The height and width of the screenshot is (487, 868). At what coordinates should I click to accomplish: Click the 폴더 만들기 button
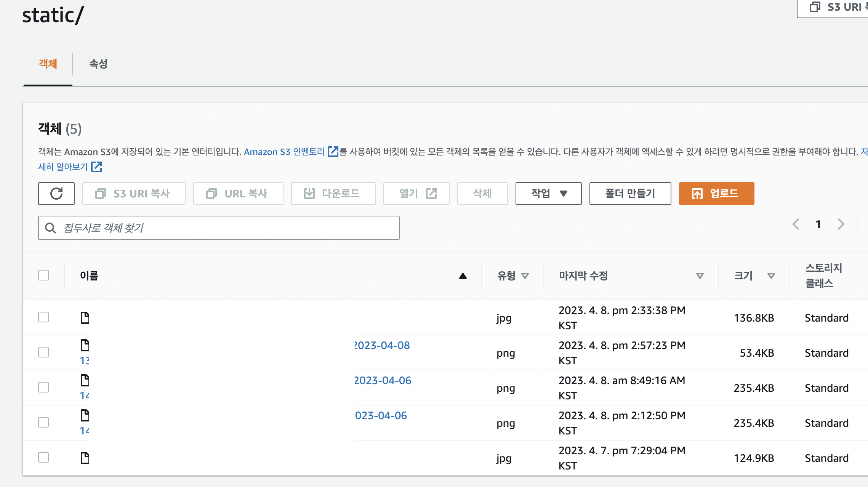point(630,194)
